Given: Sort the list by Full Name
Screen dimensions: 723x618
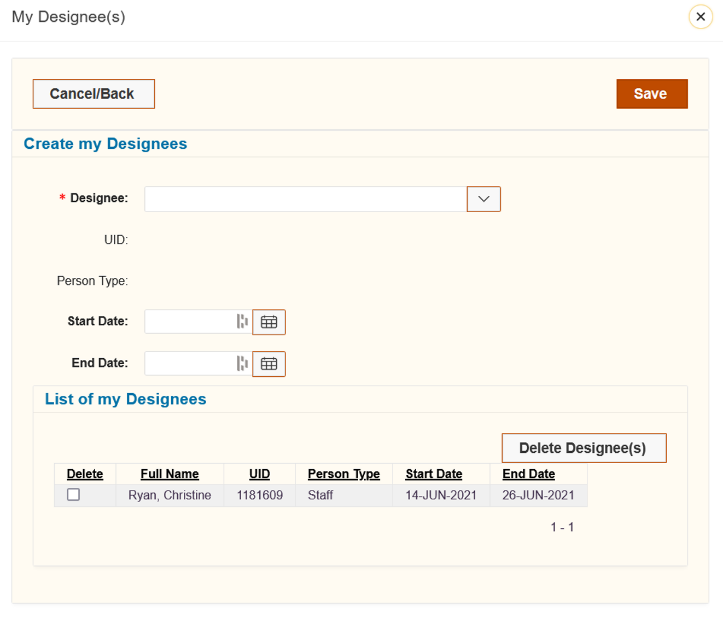Looking at the screenshot, I should 169,474.
